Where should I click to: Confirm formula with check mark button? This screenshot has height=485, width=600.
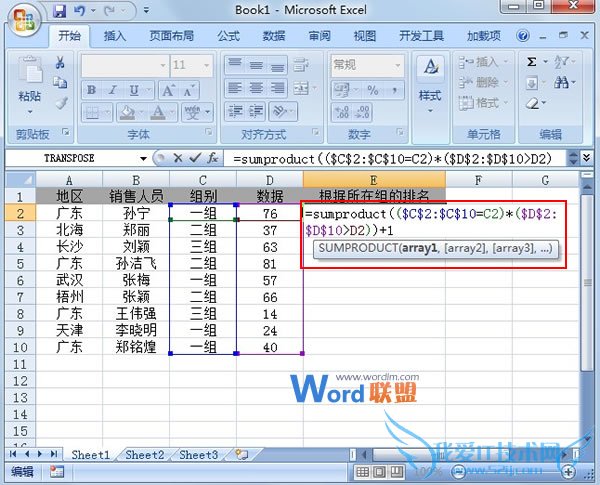pos(195,158)
